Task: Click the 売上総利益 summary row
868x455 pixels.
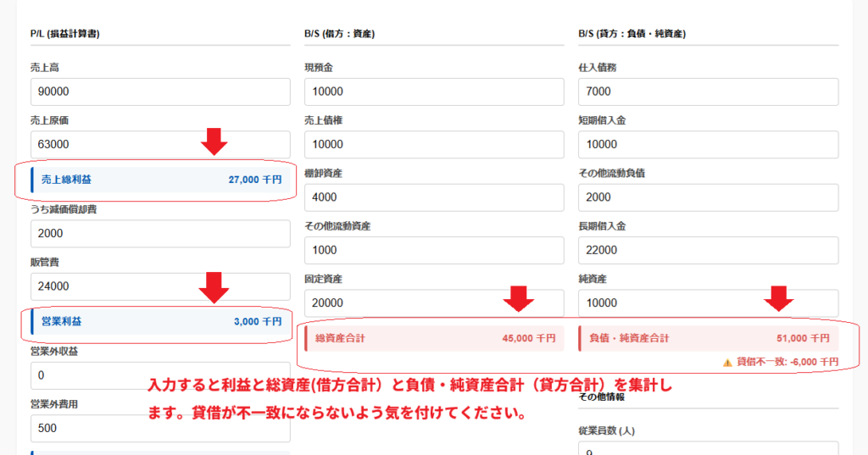Action: 159,180
